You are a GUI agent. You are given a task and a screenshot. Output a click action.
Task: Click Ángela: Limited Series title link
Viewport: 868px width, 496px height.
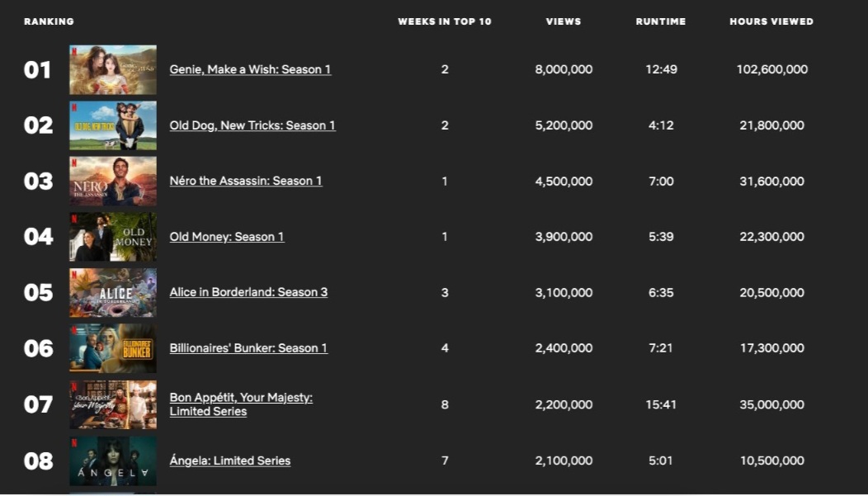pos(230,461)
